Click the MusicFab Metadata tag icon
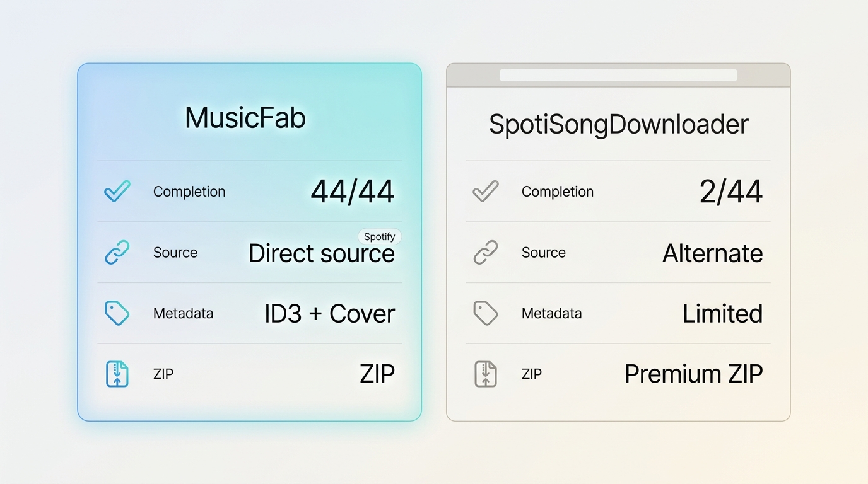Viewport: 868px width, 484px height. (117, 313)
